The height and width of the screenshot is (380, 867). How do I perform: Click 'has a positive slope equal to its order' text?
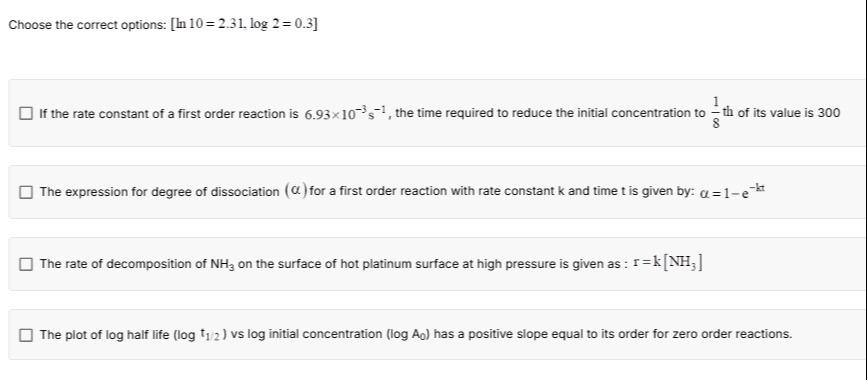click(x=523, y=335)
